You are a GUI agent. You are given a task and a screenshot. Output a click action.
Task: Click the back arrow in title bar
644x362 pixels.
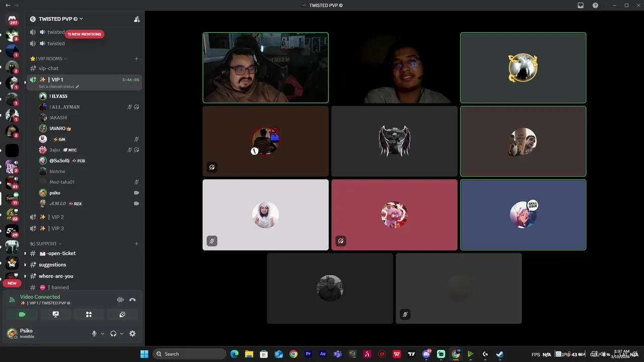coord(8,6)
